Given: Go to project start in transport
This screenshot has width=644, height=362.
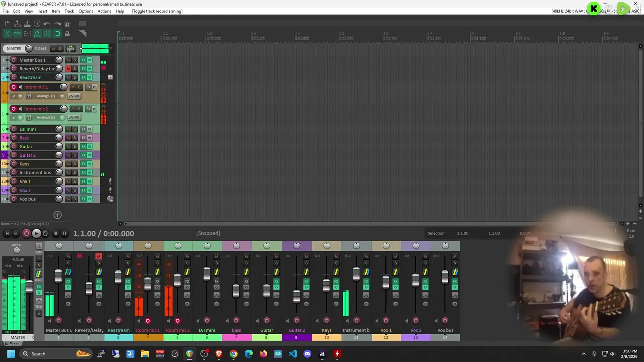Looking at the screenshot, I should point(7,234).
